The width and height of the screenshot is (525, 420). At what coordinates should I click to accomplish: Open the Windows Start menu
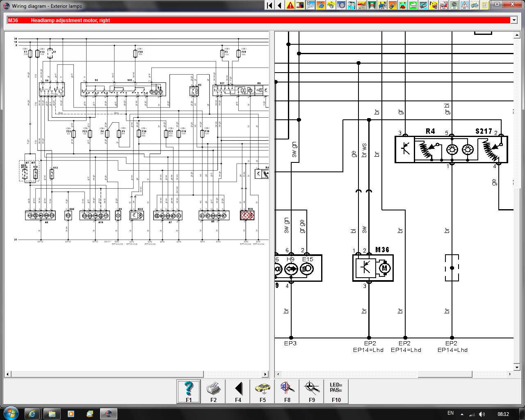[x=10, y=413]
